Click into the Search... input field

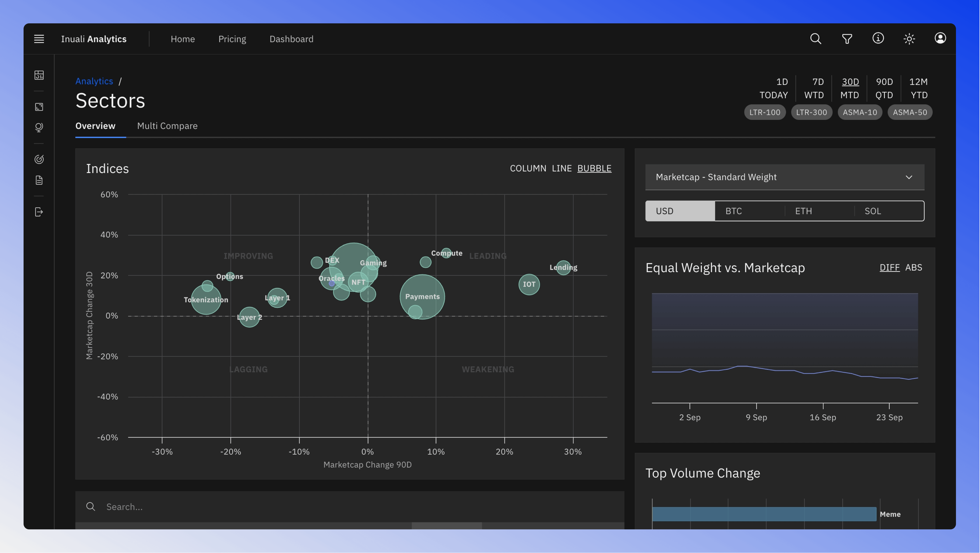pyautogui.click(x=349, y=507)
